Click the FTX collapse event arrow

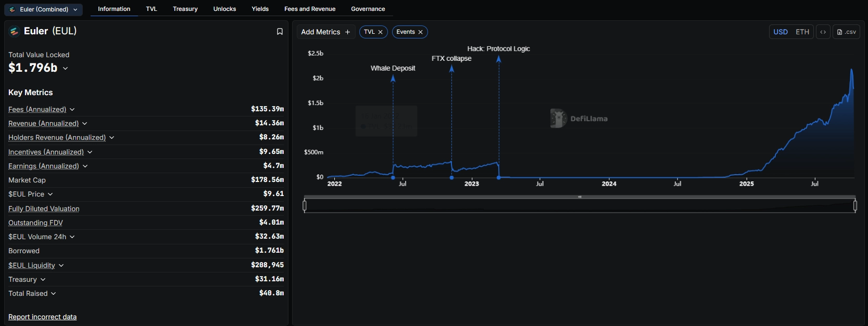[x=451, y=69]
